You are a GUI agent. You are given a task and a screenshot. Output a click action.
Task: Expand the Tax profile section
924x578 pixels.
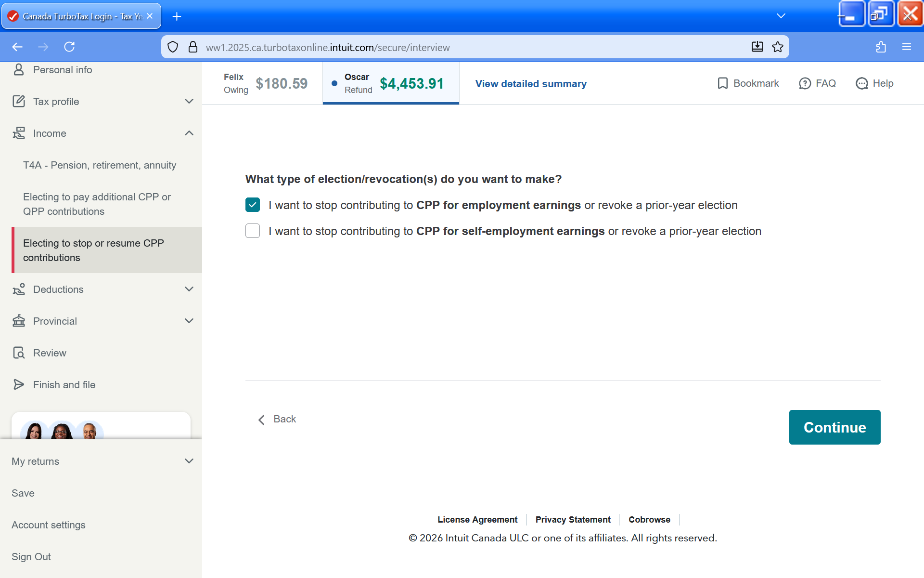[x=189, y=101]
